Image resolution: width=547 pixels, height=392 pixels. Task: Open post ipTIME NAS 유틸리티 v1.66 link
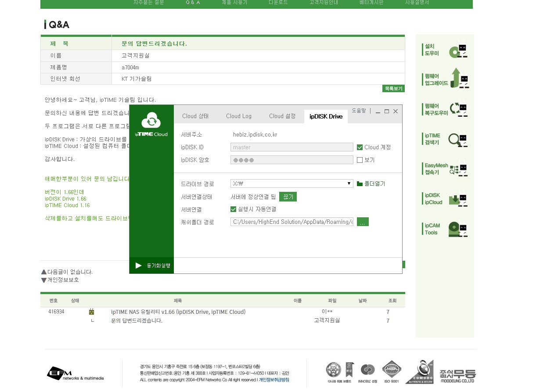coord(178,312)
